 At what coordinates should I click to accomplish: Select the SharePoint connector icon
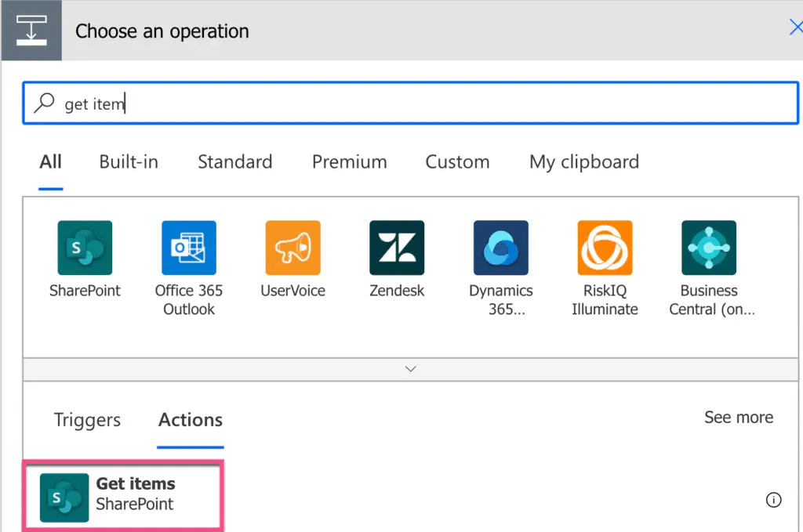click(x=84, y=247)
